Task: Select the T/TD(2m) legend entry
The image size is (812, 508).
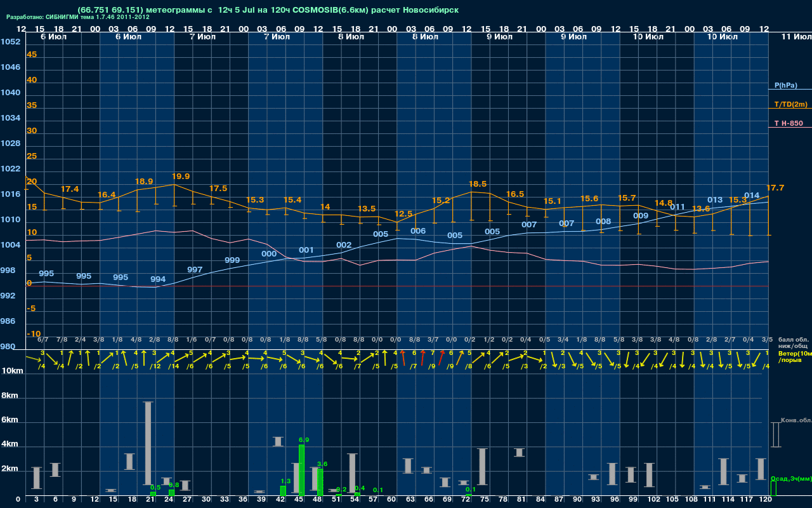Action: 791,104
